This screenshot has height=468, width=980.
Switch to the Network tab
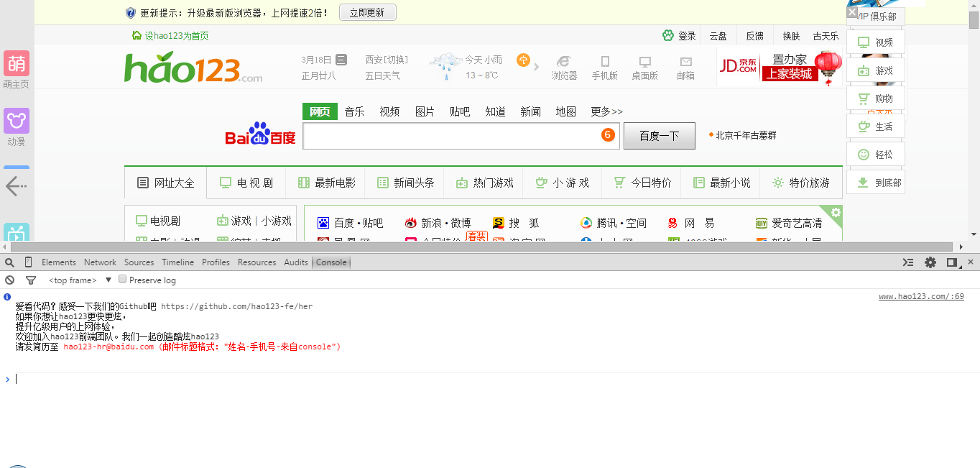coord(100,262)
